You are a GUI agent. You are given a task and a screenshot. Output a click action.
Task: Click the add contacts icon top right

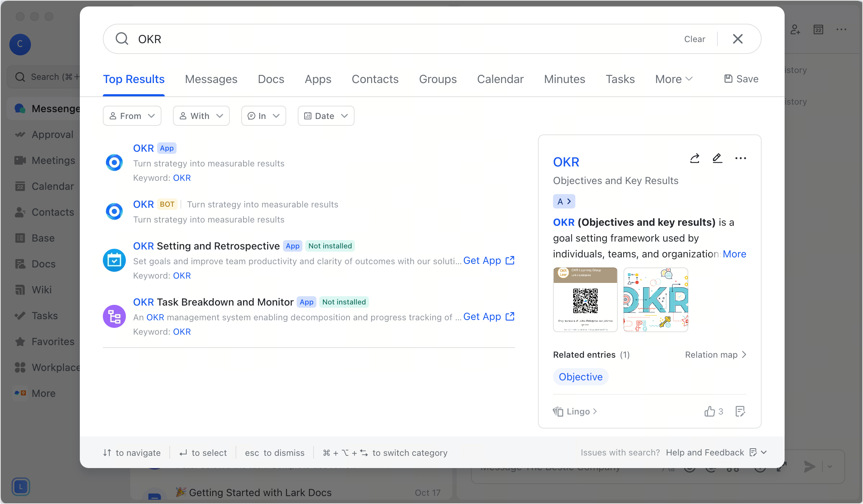795,30
